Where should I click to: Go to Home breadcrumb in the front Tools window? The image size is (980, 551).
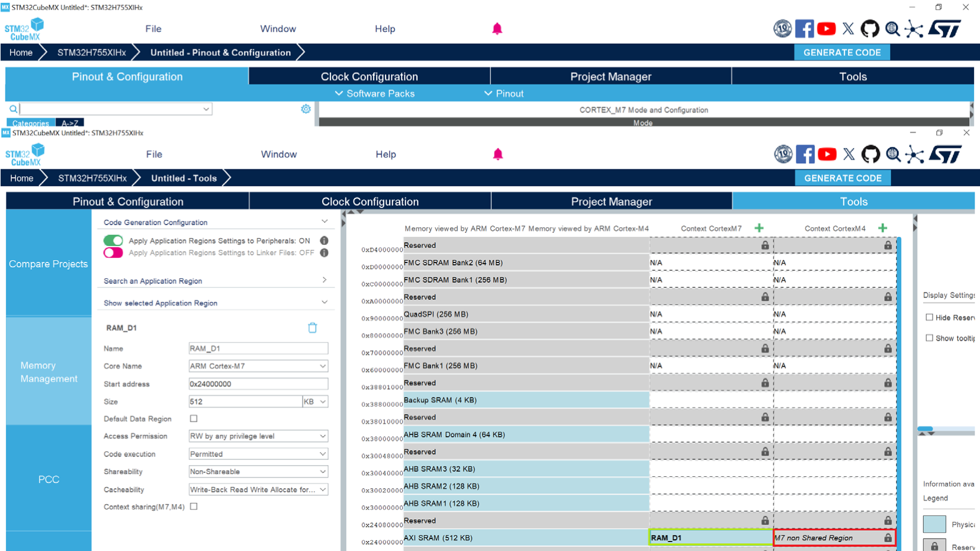22,178
